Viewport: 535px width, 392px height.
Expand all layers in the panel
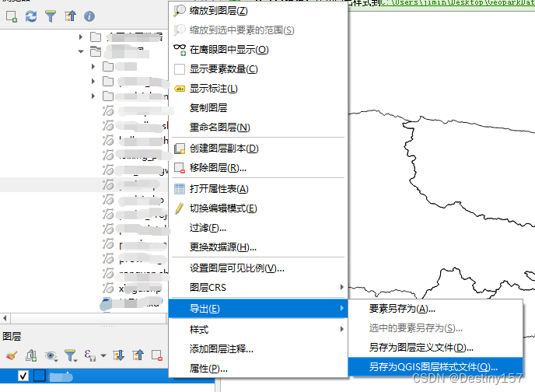pos(119,355)
